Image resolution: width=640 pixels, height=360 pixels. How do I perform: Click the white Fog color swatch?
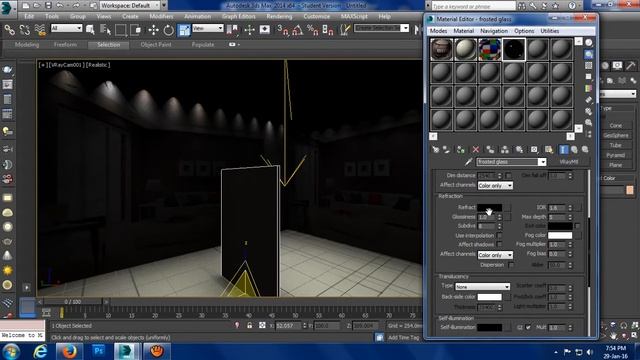560,236
